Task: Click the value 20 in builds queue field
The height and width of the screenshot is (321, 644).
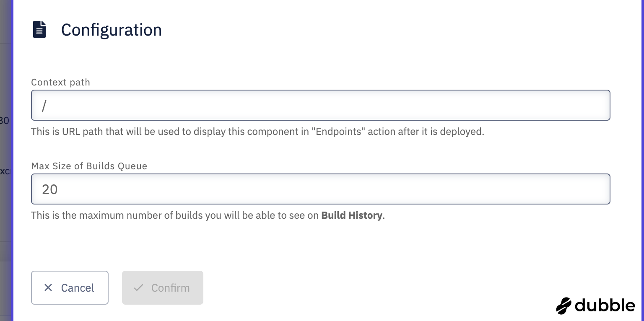Action: (49, 189)
